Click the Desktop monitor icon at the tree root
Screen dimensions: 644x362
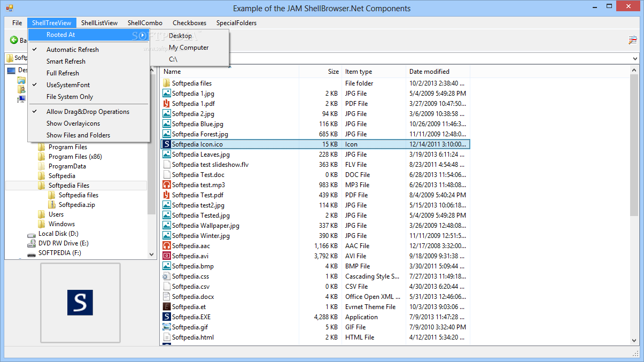click(x=11, y=70)
